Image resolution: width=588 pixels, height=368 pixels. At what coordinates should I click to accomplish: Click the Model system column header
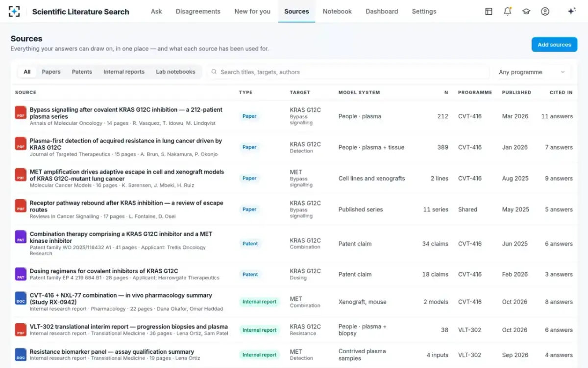pos(359,92)
